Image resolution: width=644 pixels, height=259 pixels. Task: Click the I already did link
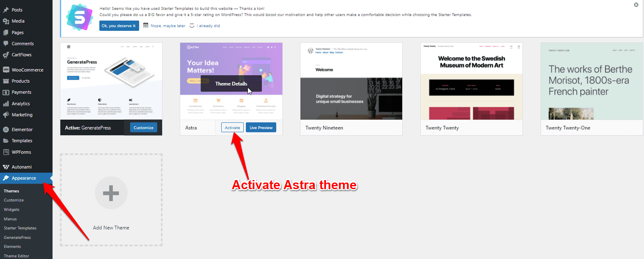tap(208, 26)
